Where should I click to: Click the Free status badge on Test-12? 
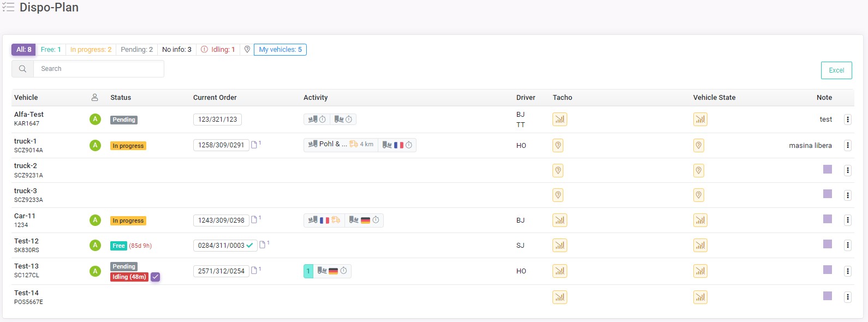click(x=118, y=246)
